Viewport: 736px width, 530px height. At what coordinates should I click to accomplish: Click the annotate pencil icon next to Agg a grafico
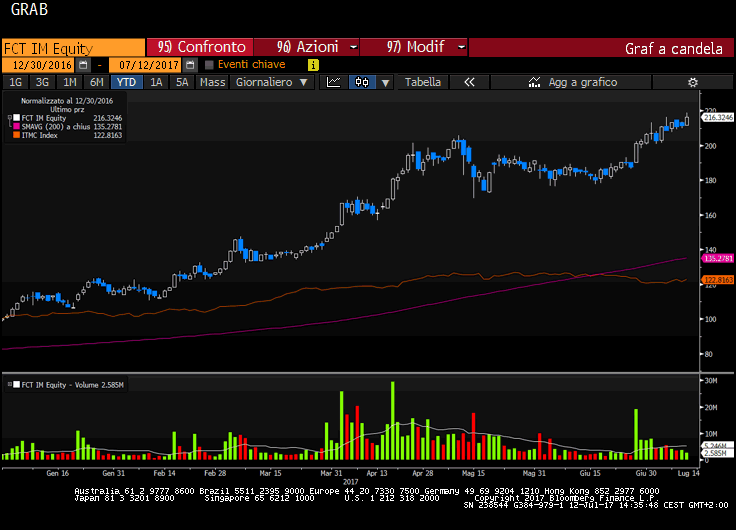click(x=532, y=82)
